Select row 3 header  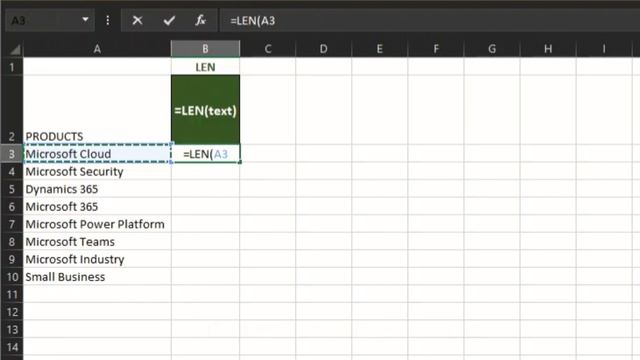point(12,154)
